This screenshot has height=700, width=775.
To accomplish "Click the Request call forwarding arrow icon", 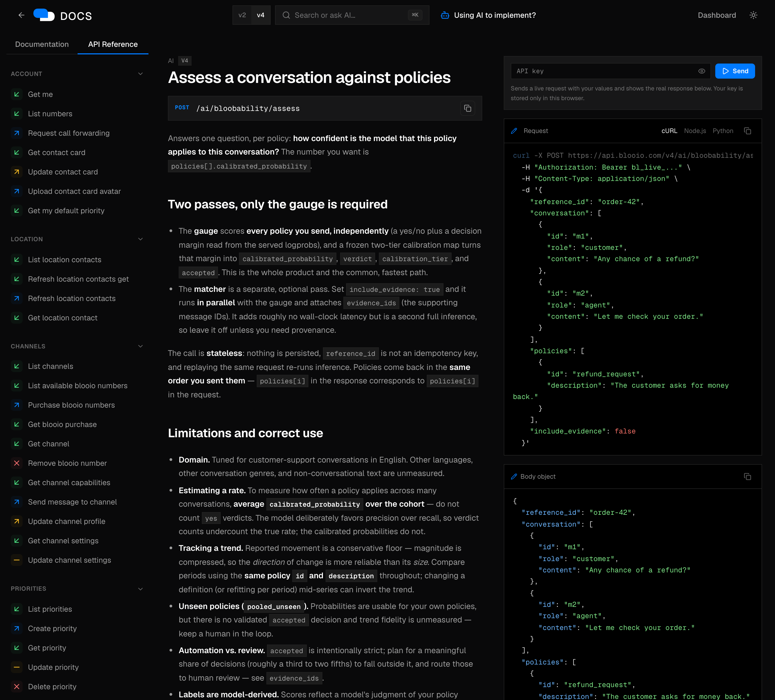I will 16,133.
